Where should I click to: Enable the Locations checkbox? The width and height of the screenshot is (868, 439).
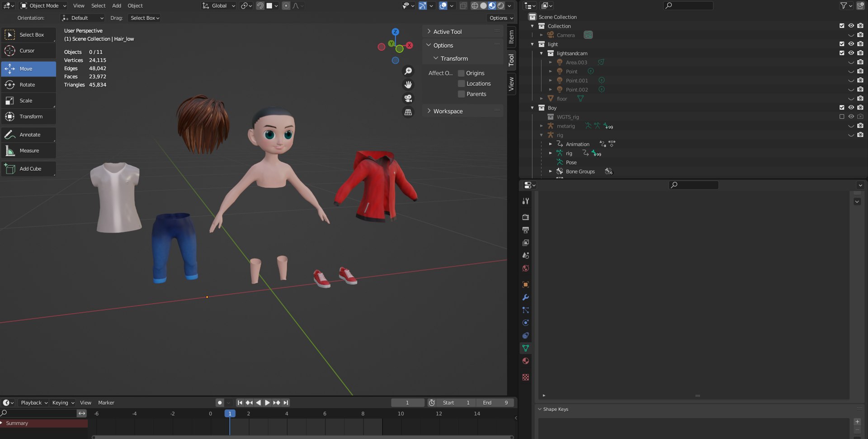[x=461, y=84]
